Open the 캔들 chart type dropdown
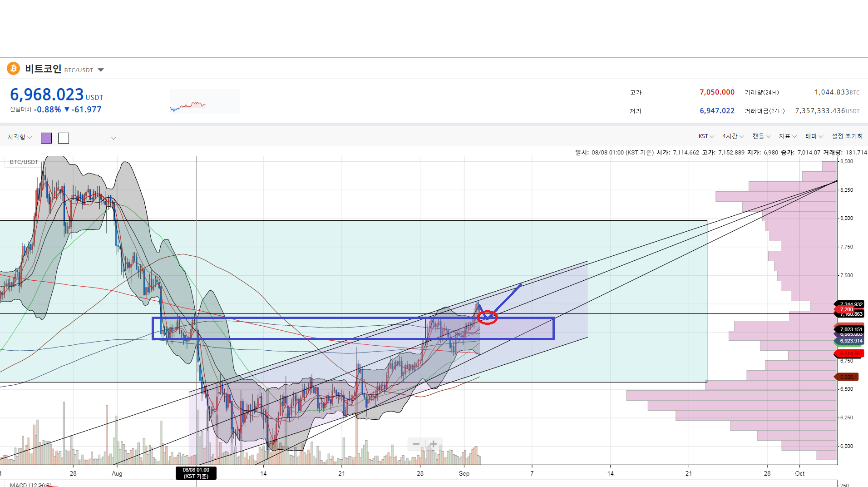Viewport: 868px width, 487px height. pos(761,136)
